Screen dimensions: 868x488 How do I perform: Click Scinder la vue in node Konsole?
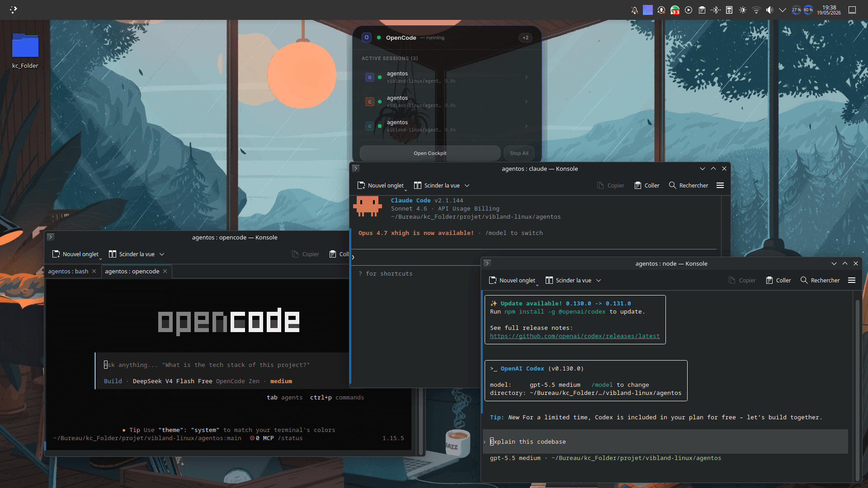[x=568, y=281]
